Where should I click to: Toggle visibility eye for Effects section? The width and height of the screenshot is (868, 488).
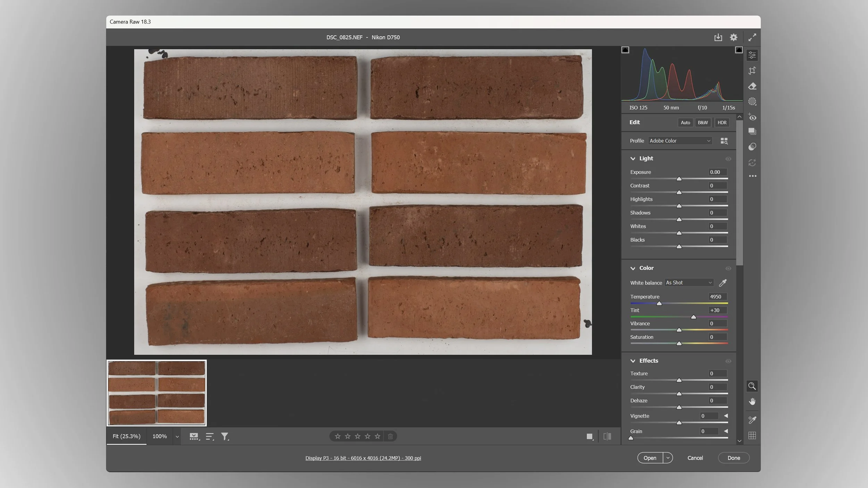(728, 361)
